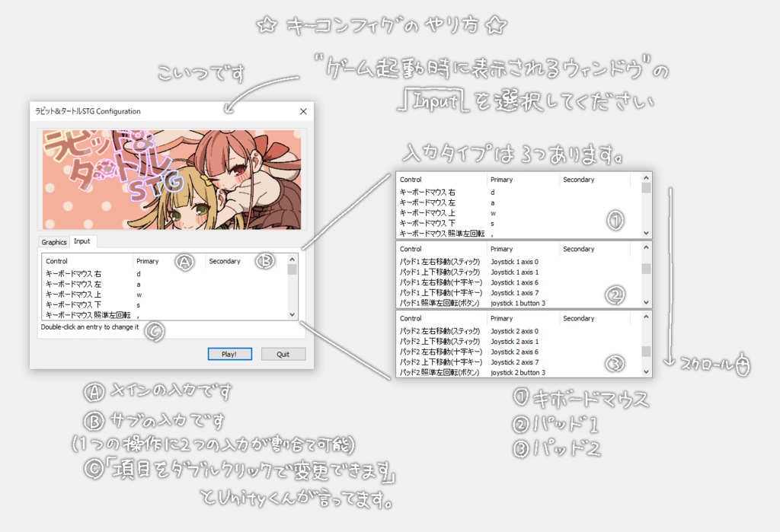Screen dimensions: 780x532
Task: Click the game banner image in the Configuration dialog
Action: point(171,180)
